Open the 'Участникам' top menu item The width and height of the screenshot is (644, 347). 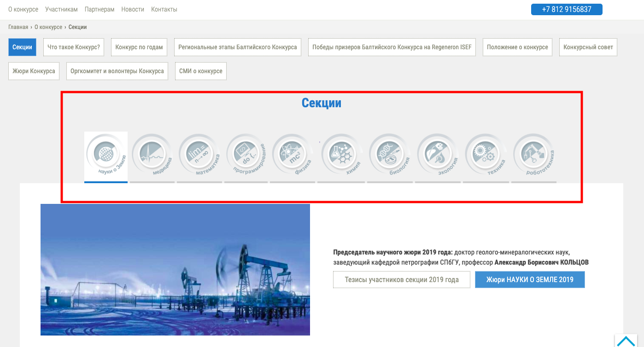[x=61, y=9]
